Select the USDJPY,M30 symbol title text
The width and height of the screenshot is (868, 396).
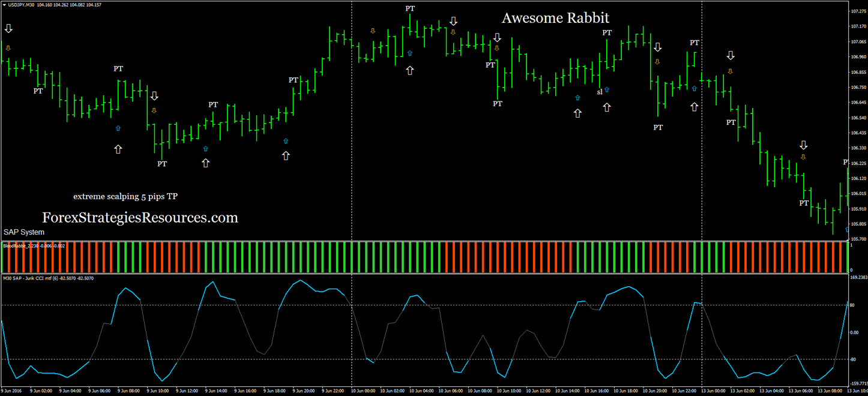click(x=20, y=5)
